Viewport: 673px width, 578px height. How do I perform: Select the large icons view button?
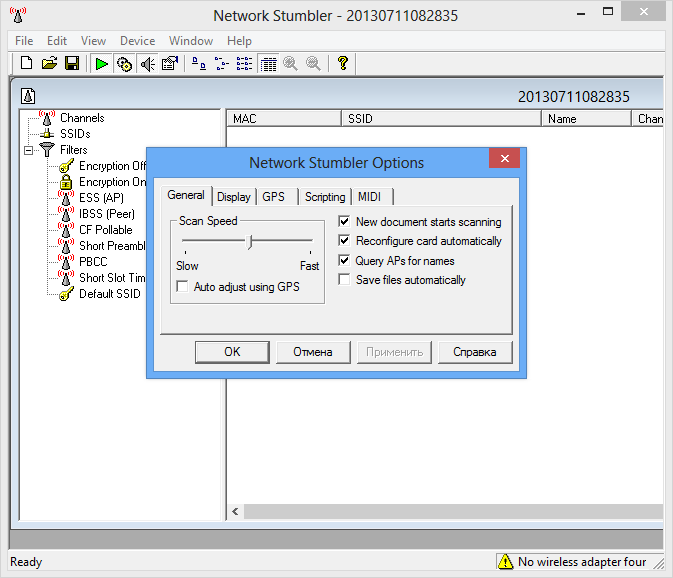coord(198,64)
